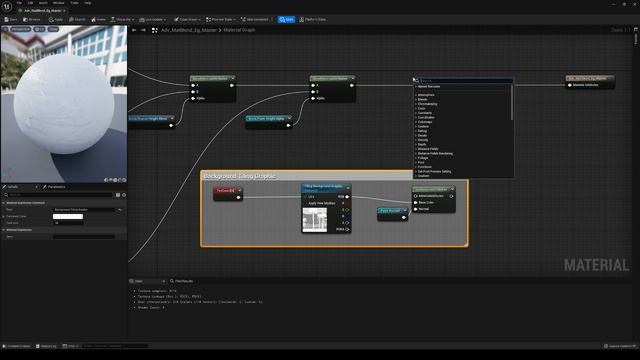Expand the Depth category
The image size is (640, 360).
[x=422, y=144]
